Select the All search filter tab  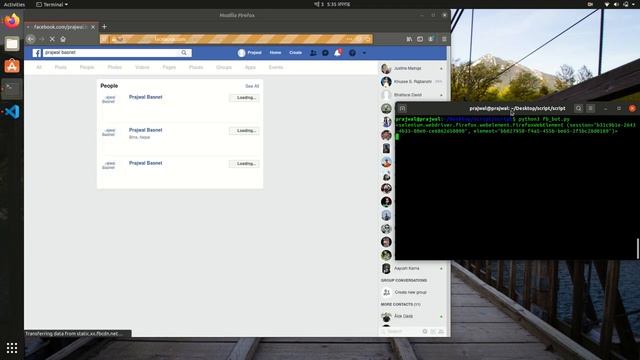pyautogui.click(x=39, y=67)
